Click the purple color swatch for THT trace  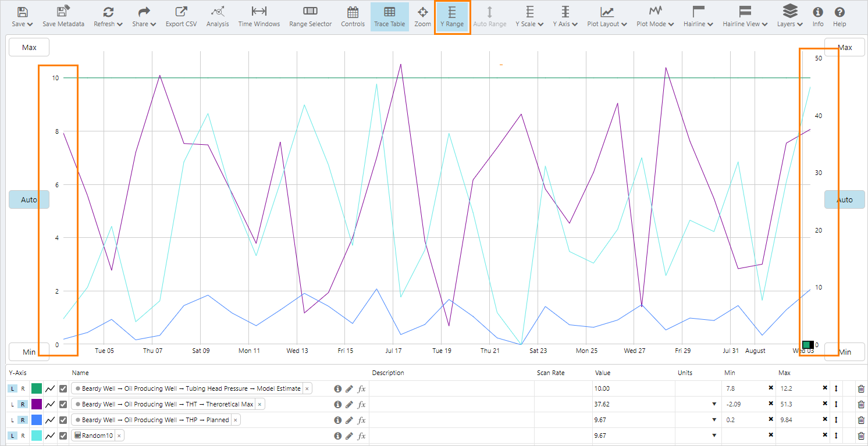(37, 404)
